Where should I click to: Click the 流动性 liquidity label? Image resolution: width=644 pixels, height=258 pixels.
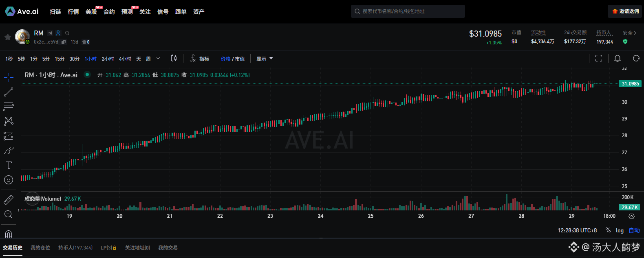click(538, 33)
